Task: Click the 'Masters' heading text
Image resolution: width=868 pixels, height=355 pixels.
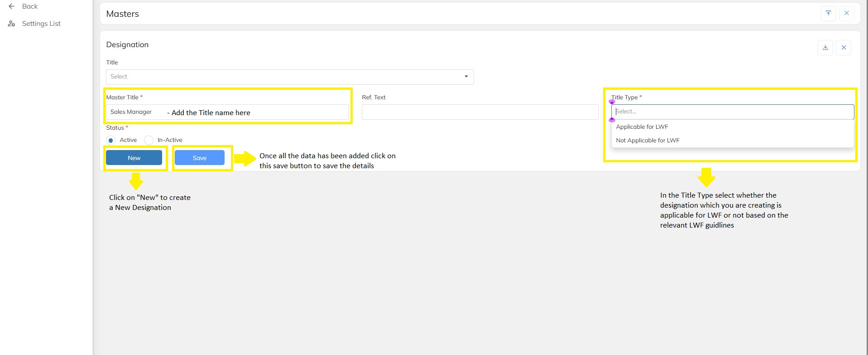Action: pyautogui.click(x=123, y=14)
